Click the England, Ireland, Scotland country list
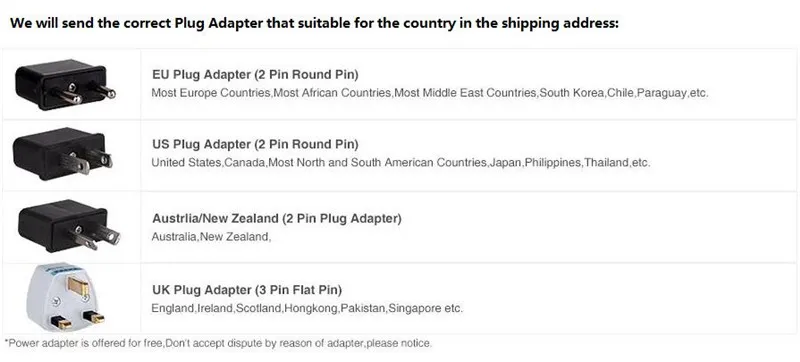The height and width of the screenshot is (362, 800). [307, 308]
